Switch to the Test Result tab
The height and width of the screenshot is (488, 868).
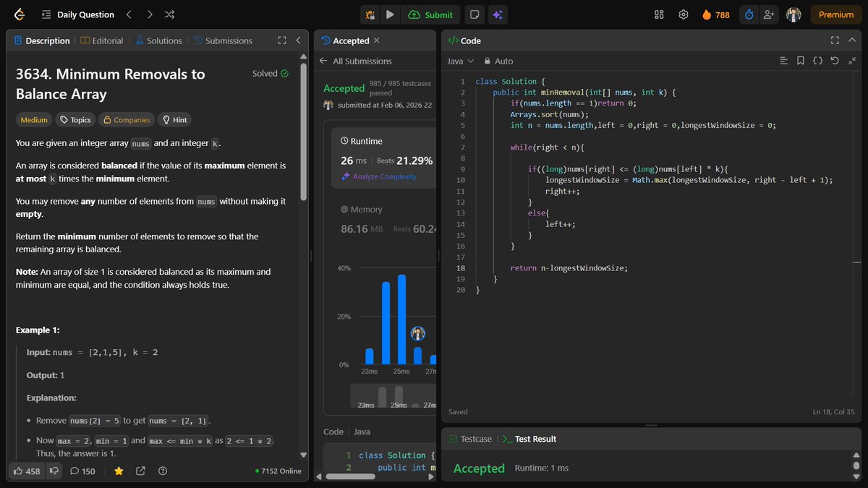click(x=529, y=439)
